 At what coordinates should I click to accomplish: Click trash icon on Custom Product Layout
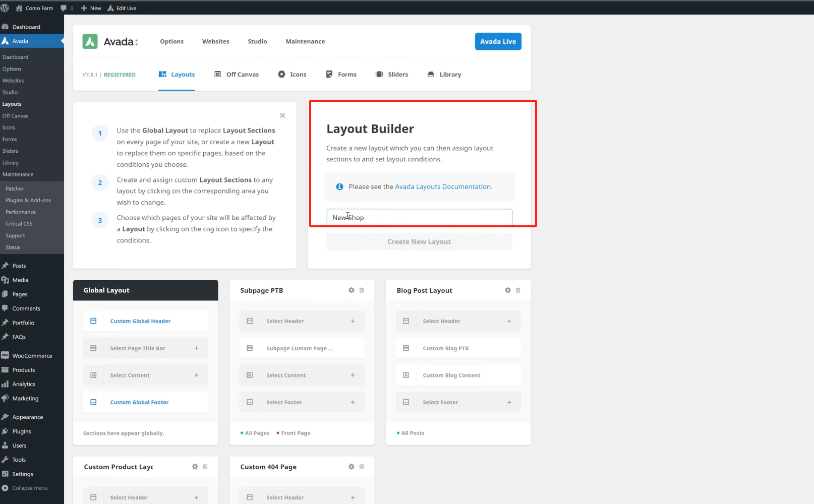click(x=205, y=467)
